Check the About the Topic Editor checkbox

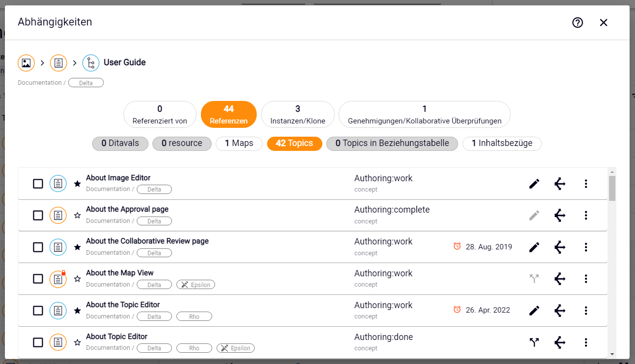38,311
